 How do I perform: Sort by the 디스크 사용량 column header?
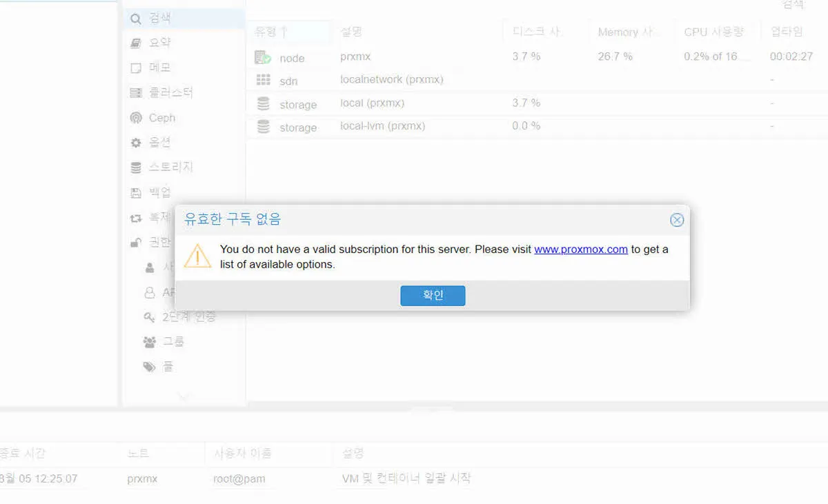point(545,32)
